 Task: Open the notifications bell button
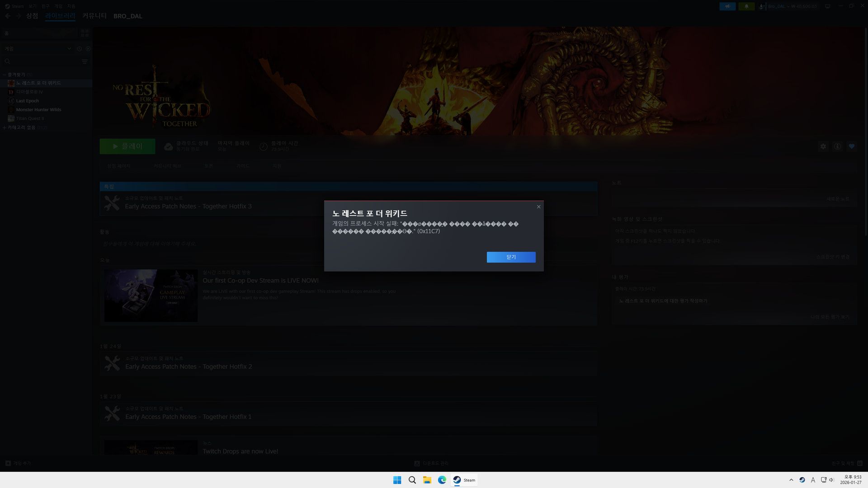pos(746,6)
